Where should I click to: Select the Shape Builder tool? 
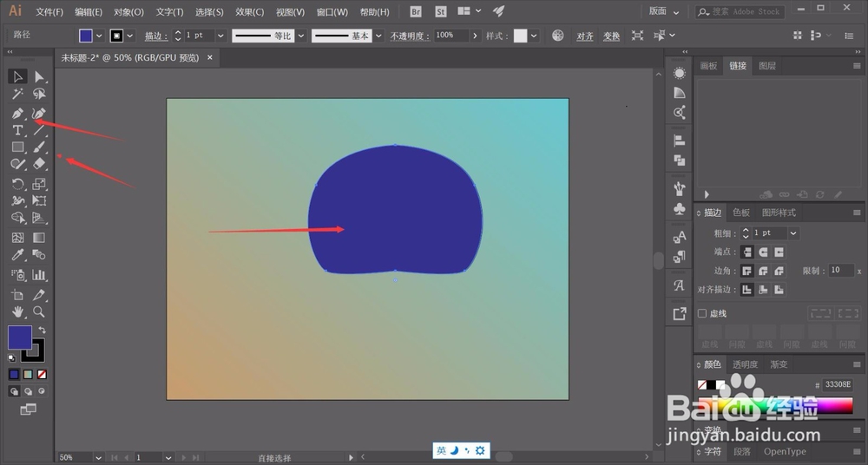tap(17, 218)
